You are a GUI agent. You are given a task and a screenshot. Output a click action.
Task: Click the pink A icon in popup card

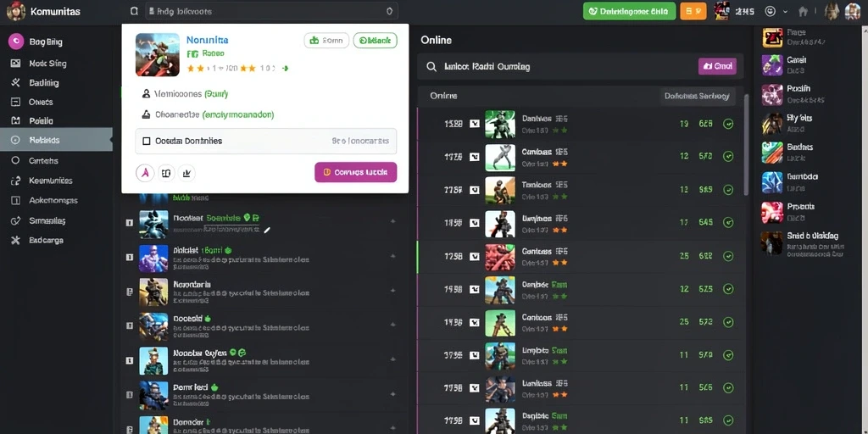pos(144,173)
